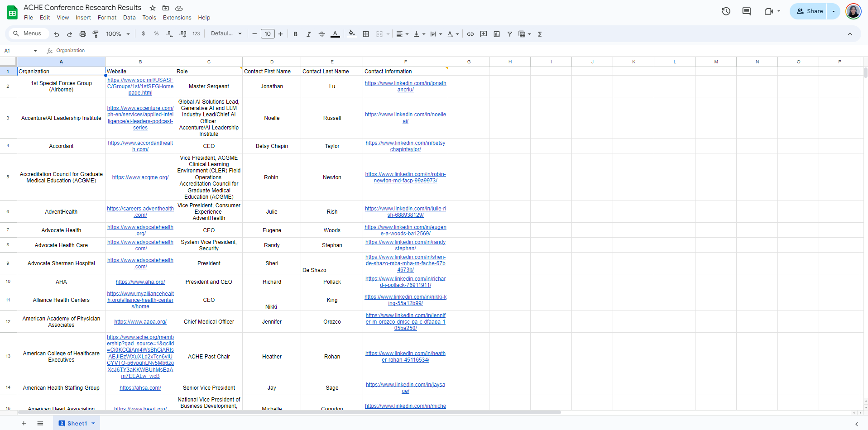Image resolution: width=868 pixels, height=430 pixels.
Task: Open Jonathan Lu's LinkedIn link
Action: 406,86
